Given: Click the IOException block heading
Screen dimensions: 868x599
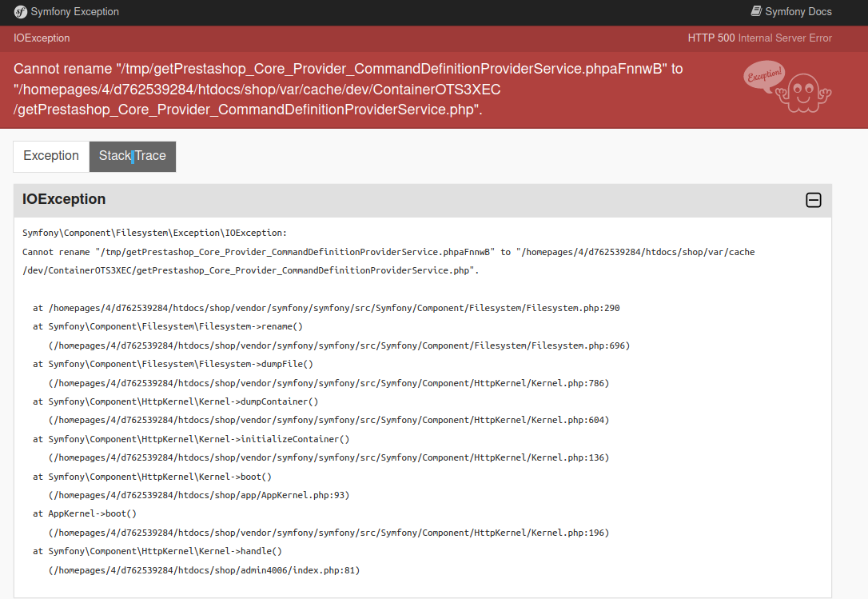Looking at the screenshot, I should point(64,199).
